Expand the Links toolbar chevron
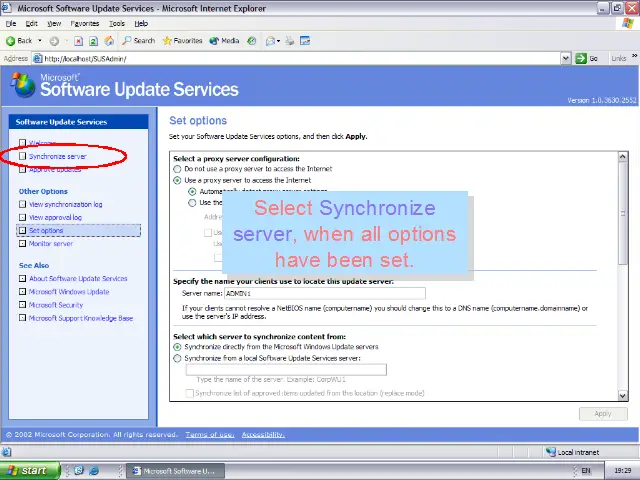The image size is (640, 480). click(x=634, y=56)
